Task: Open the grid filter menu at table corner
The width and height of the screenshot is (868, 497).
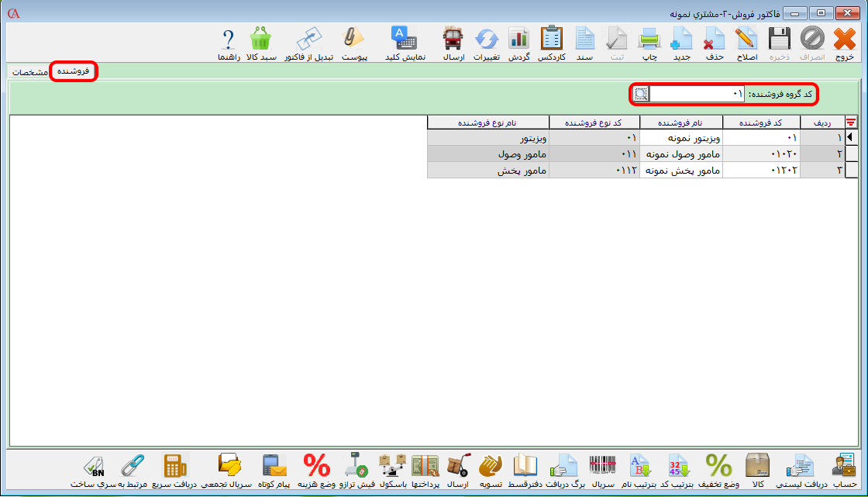Action: [852, 122]
